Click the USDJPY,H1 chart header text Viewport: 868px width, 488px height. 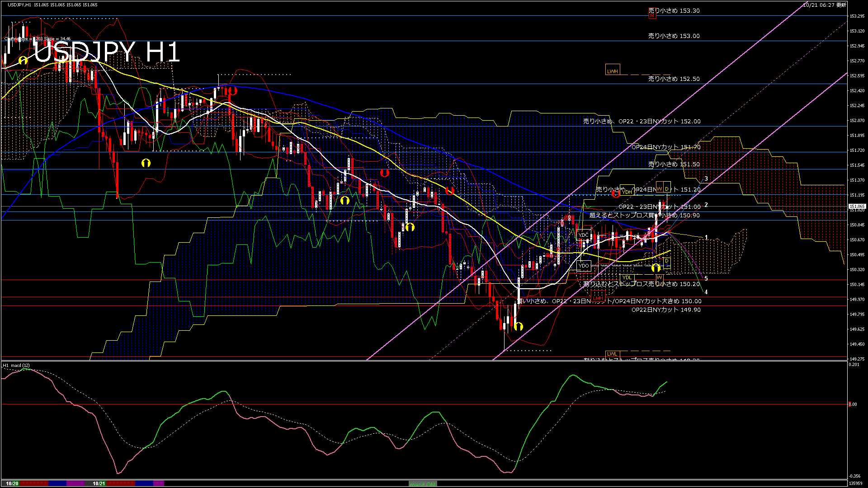click(x=20, y=5)
